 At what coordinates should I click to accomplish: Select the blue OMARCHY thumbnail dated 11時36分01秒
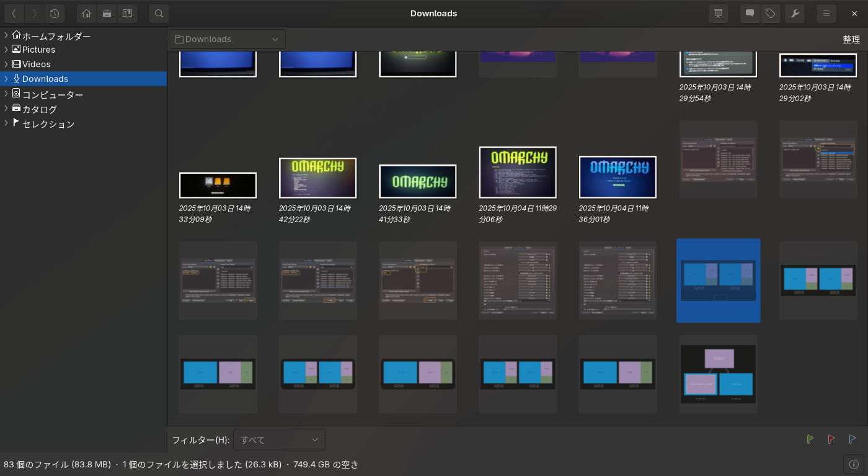pos(618,177)
